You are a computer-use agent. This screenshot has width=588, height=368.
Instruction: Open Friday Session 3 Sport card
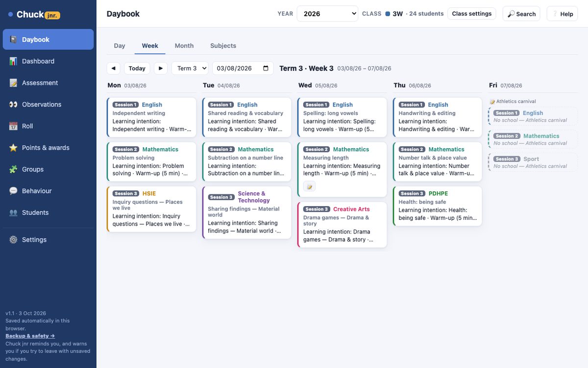tap(533, 162)
